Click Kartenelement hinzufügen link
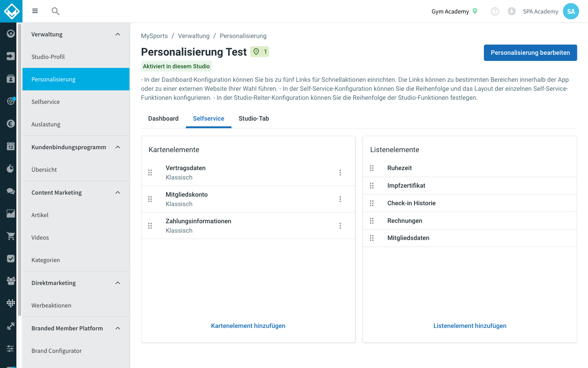 pos(248,326)
